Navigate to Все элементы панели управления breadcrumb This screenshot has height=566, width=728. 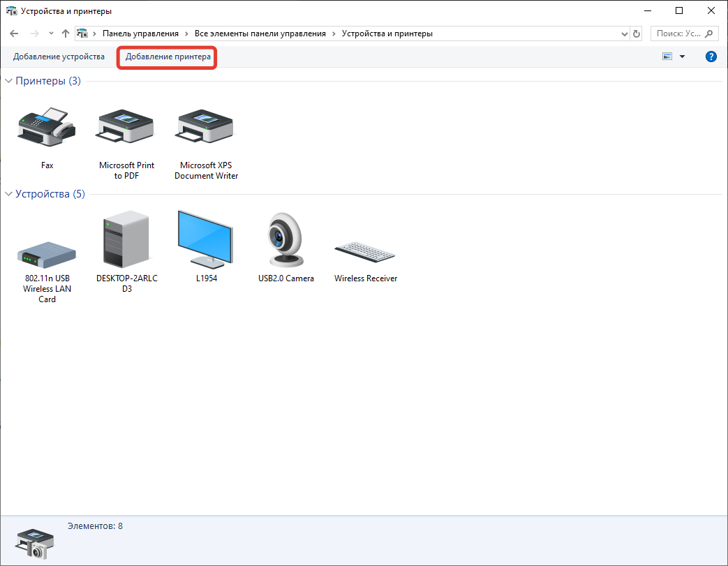(x=260, y=33)
